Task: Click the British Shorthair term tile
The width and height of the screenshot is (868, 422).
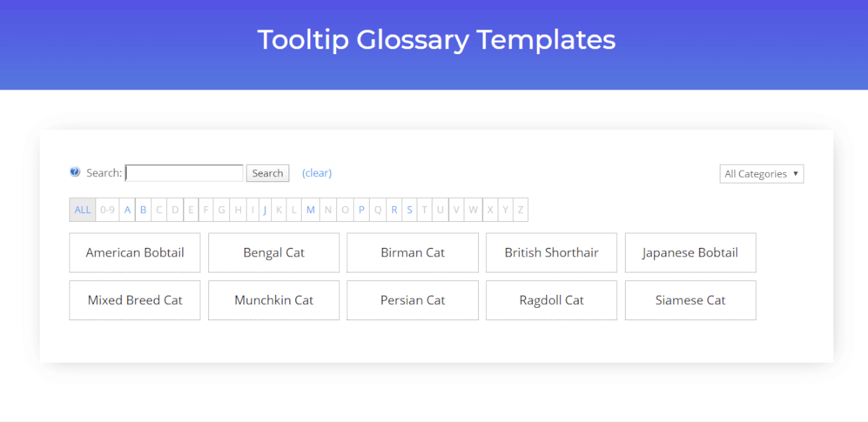Action: point(551,253)
